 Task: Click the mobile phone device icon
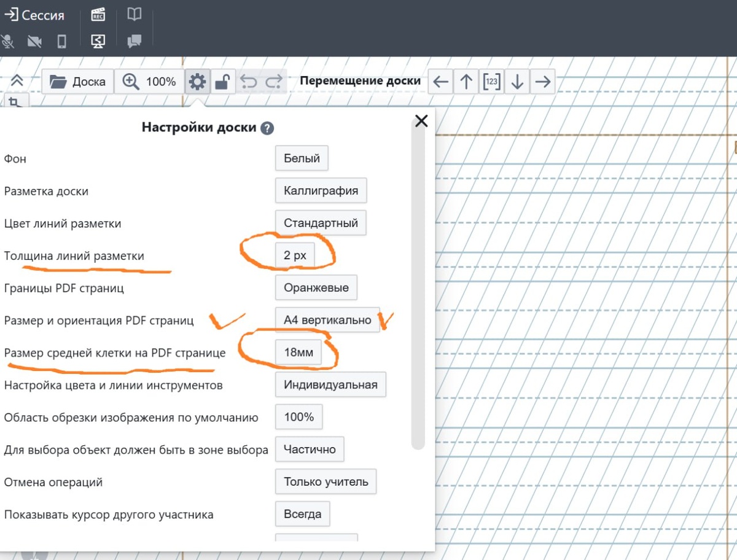click(61, 41)
